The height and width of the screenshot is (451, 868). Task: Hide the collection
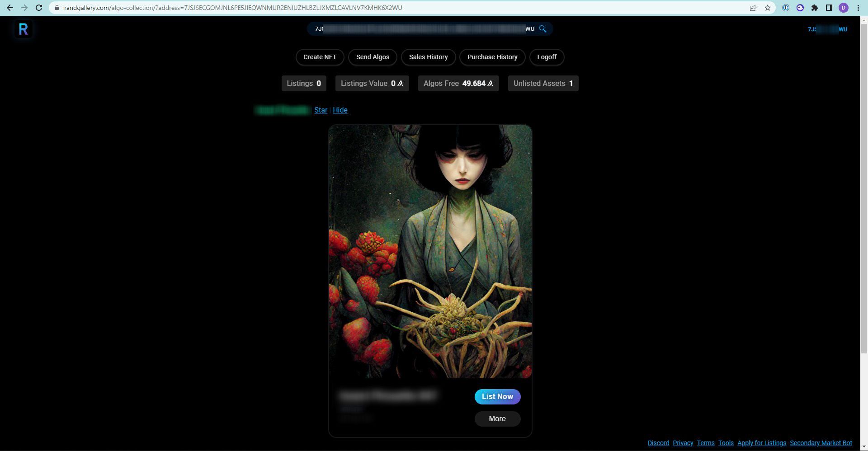tap(340, 110)
